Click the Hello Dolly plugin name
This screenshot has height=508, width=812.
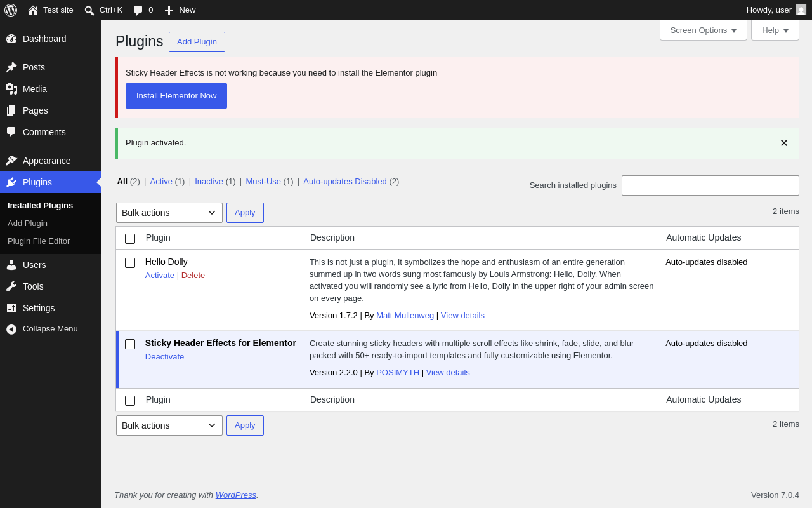click(166, 262)
